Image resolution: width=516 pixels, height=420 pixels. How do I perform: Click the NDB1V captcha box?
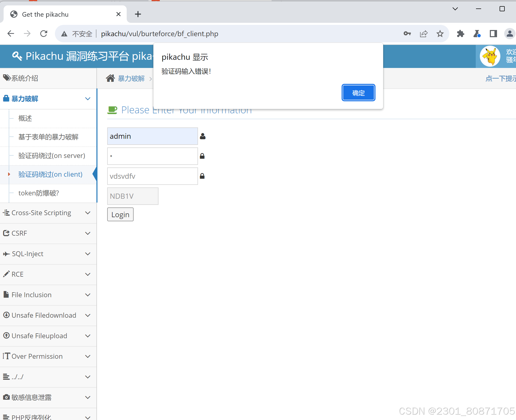(x=133, y=196)
